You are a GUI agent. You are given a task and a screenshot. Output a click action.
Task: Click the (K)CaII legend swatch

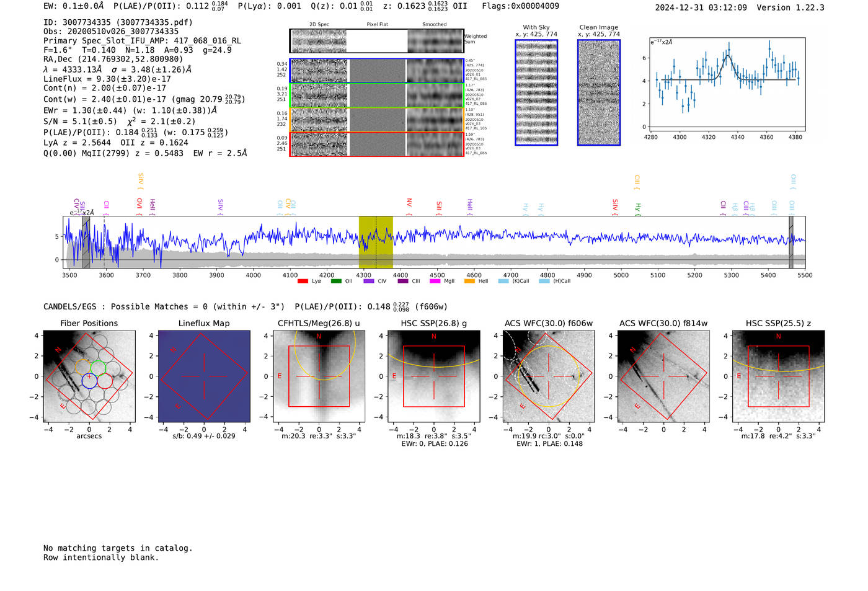pyautogui.click(x=503, y=281)
